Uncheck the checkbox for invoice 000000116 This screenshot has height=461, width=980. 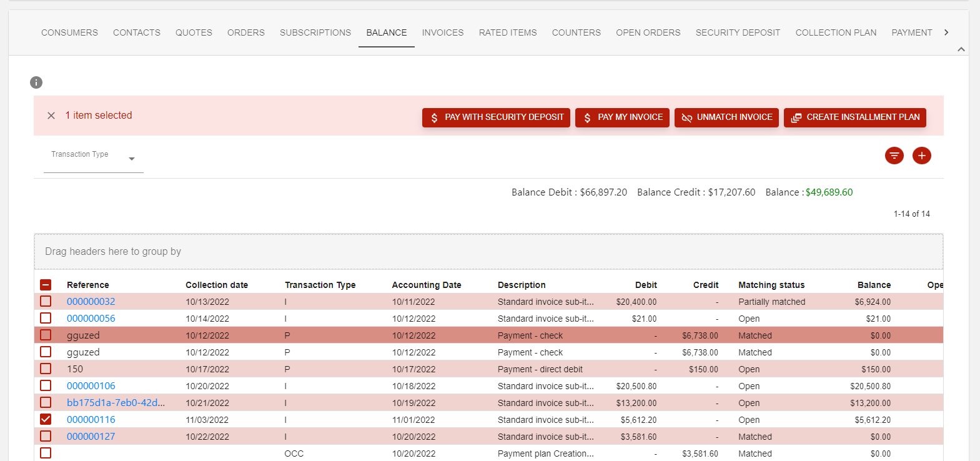[x=46, y=420]
